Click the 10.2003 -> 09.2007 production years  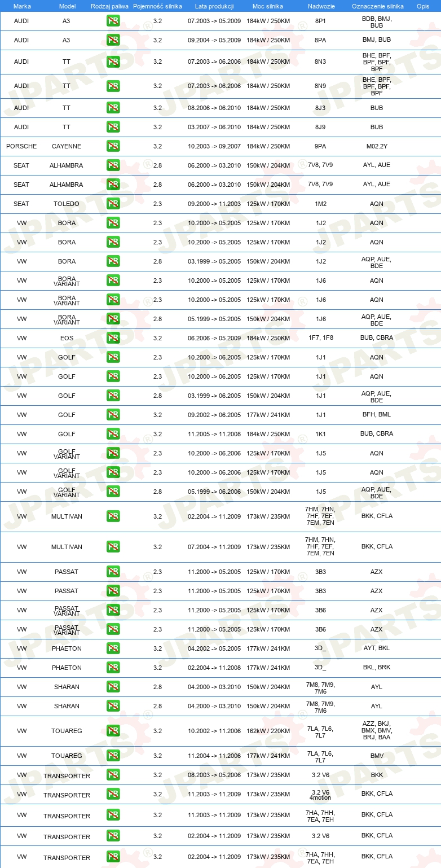pos(214,146)
